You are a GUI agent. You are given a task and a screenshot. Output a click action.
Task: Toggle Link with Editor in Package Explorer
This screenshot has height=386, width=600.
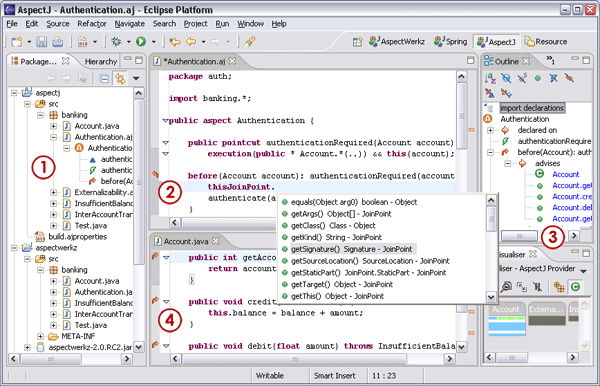[120, 78]
